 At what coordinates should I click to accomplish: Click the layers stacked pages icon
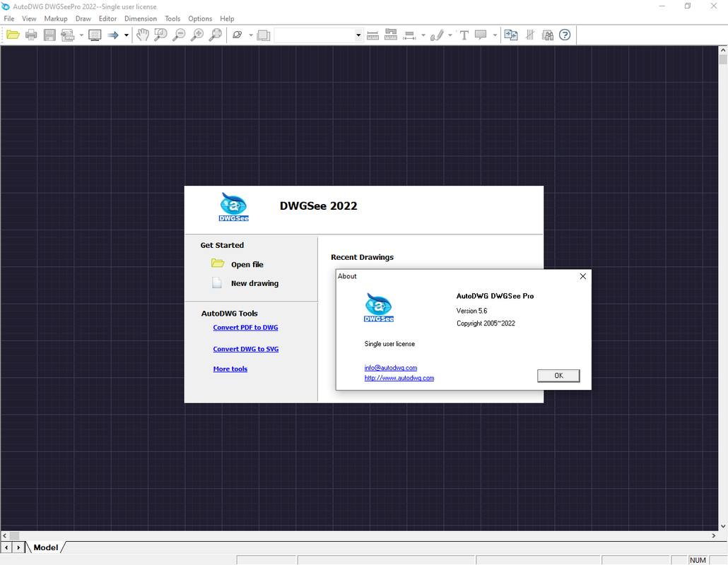click(263, 35)
